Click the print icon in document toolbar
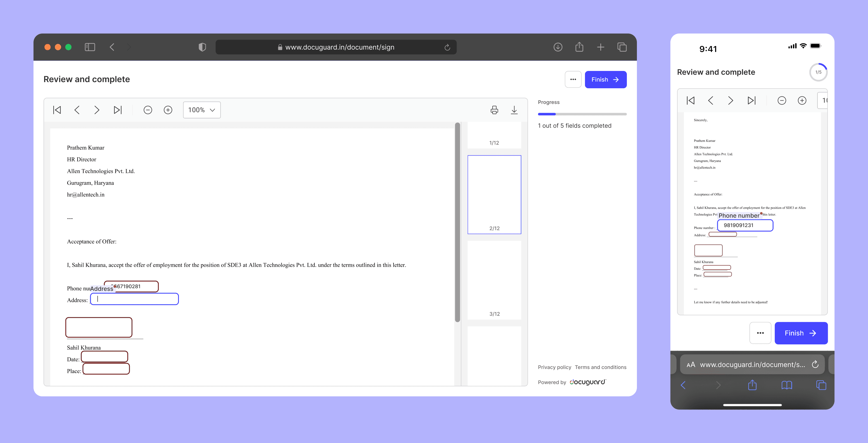 click(x=494, y=110)
